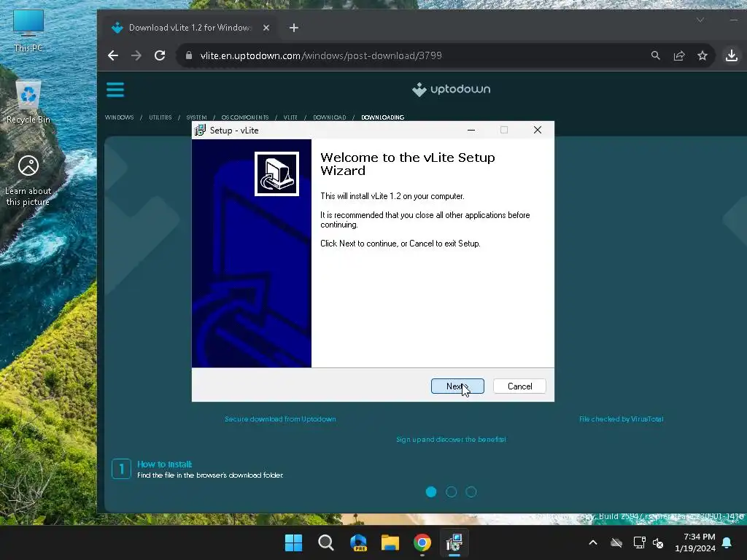747x560 pixels.
Task: Open the VLITE breadcrumb link
Action: point(290,117)
